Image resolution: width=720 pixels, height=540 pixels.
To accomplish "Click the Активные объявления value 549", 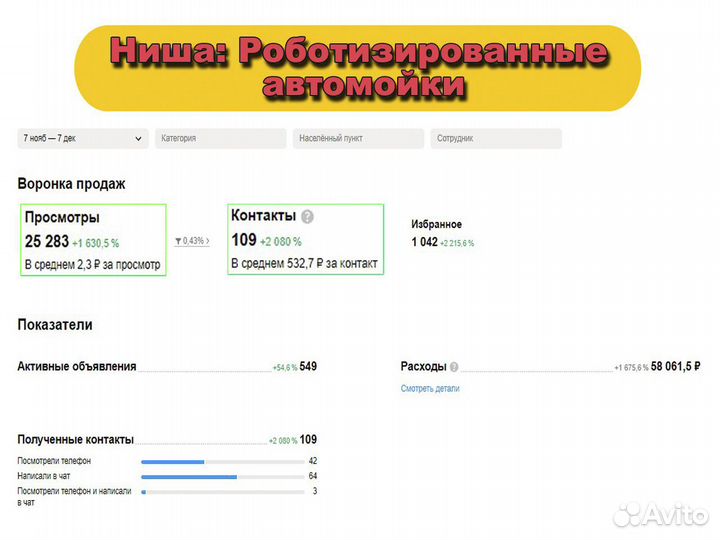I will pyautogui.click(x=308, y=366).
